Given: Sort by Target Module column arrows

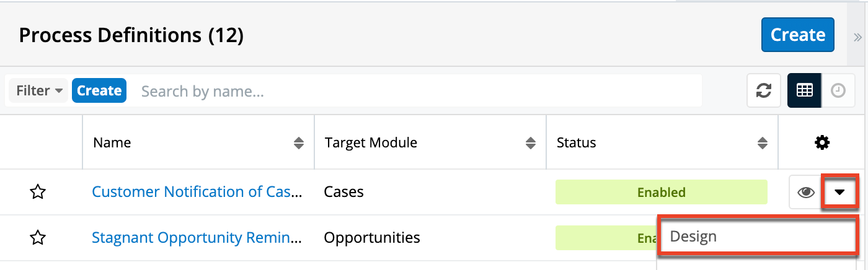Looking at the screenshot, I should coord(531,143).
